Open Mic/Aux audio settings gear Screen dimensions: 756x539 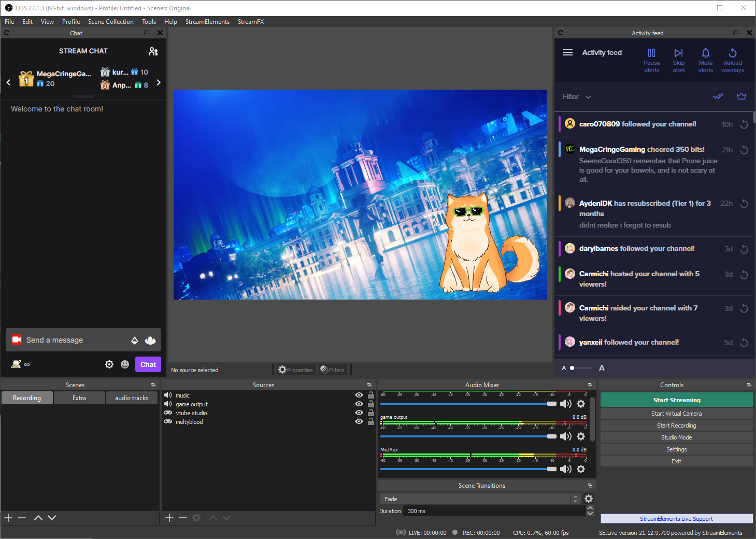click(581, 469)
